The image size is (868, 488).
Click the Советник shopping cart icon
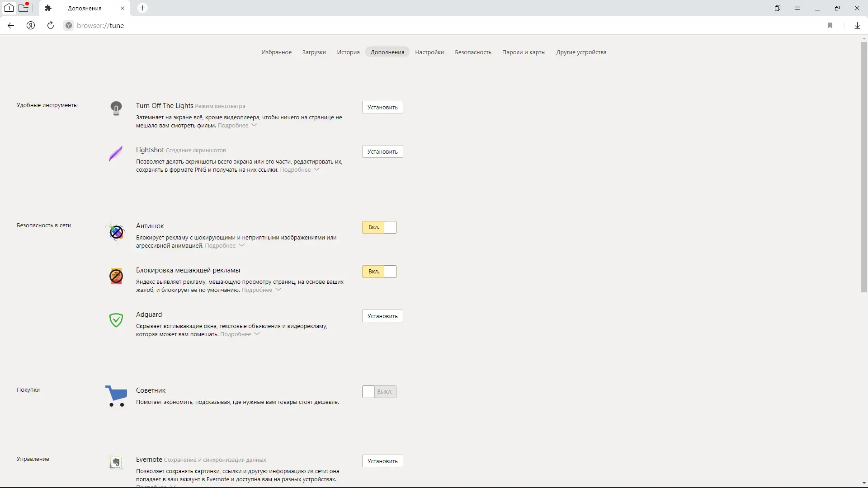[116, 396]
